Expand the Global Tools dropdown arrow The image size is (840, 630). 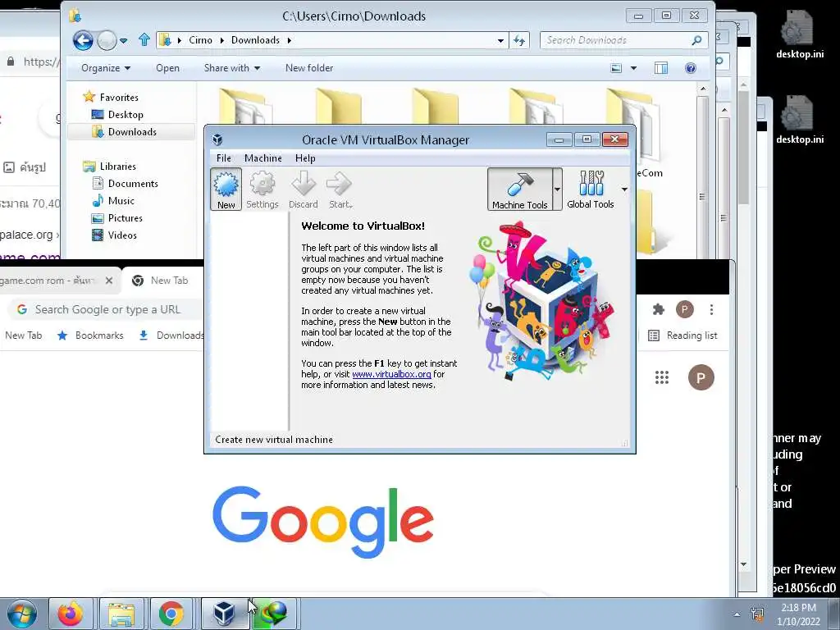click(624, 189)
